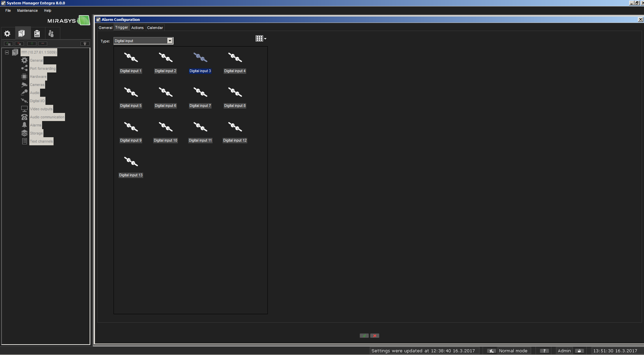Click the red minus remove button

[x=42, y=43]
